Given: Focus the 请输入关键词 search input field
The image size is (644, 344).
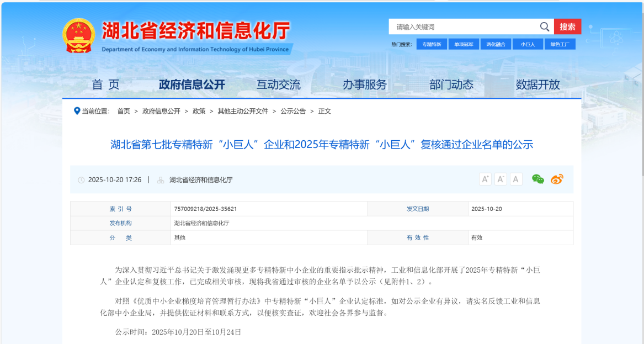Looking at the screenshot, I should tap(464, 27).
